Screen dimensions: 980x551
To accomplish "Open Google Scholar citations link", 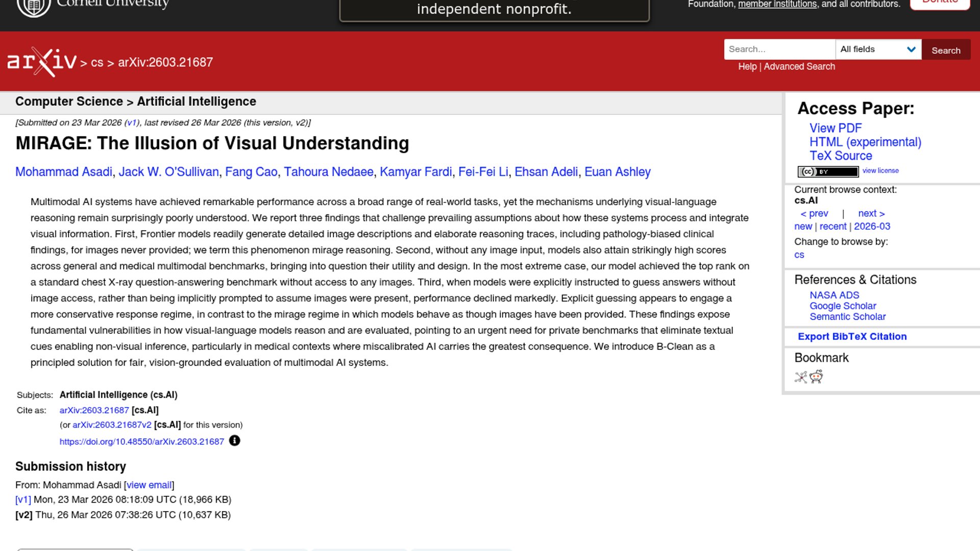I will coord(842,306).
